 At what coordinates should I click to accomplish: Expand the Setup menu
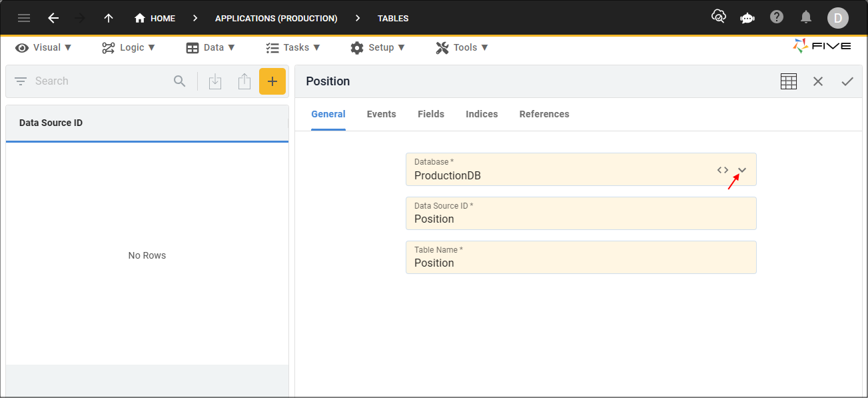[x=378, y=47]
